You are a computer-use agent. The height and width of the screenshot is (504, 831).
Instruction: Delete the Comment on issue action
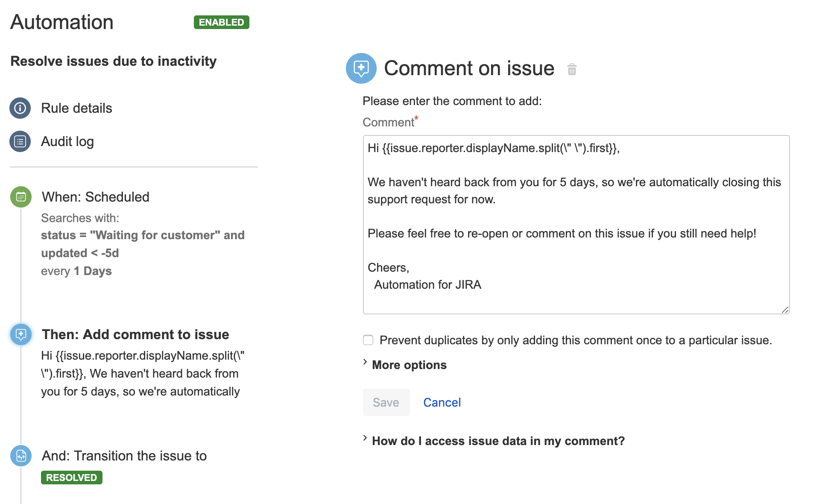coord(572,69)
